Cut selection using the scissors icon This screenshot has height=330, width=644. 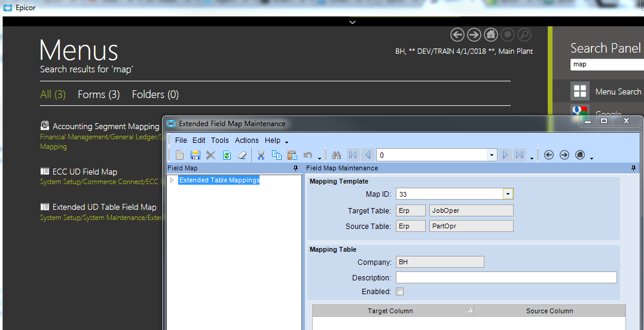(x=261, y=155)
